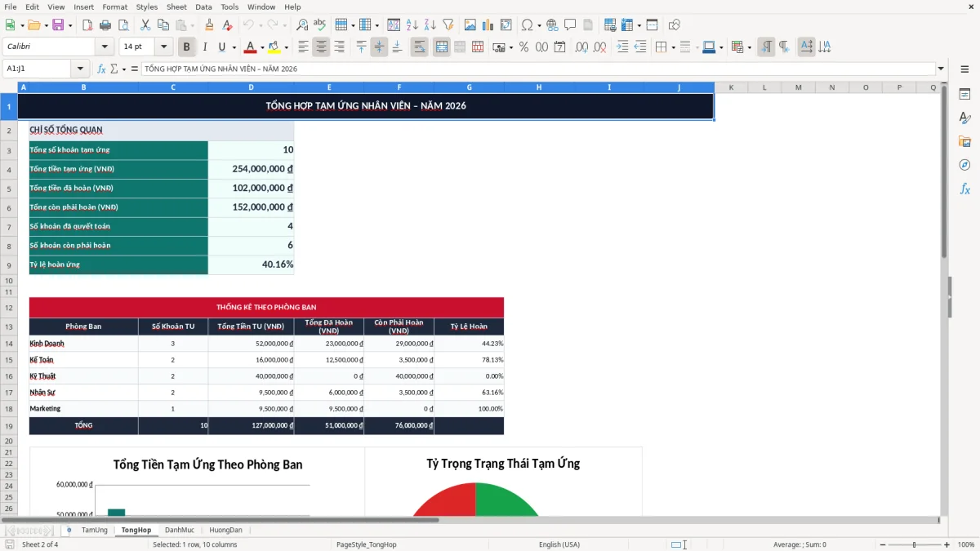Open the Data menu
This screenshot has width=980, height=551.
point(203,7)
